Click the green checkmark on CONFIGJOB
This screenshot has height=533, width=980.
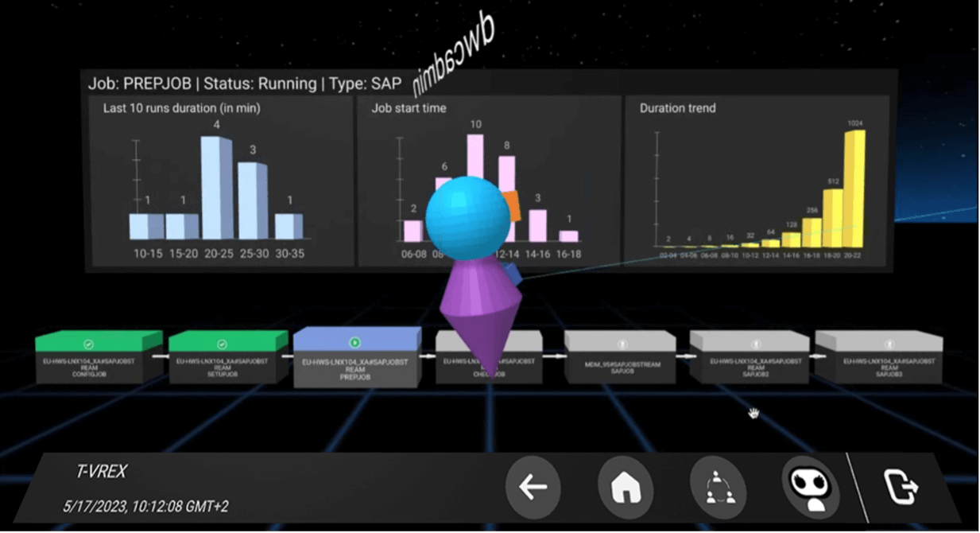pyautogui.click(x=89, y=344)
